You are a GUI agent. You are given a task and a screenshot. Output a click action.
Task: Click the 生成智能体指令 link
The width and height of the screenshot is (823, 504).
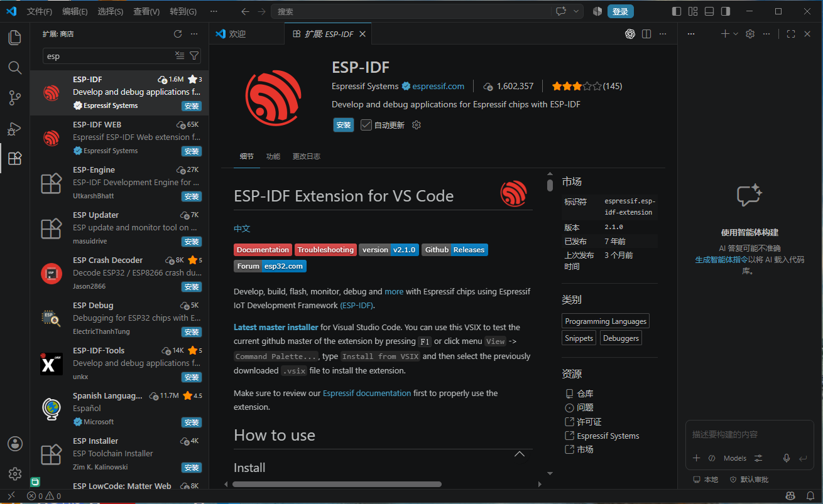click(721, 259)
